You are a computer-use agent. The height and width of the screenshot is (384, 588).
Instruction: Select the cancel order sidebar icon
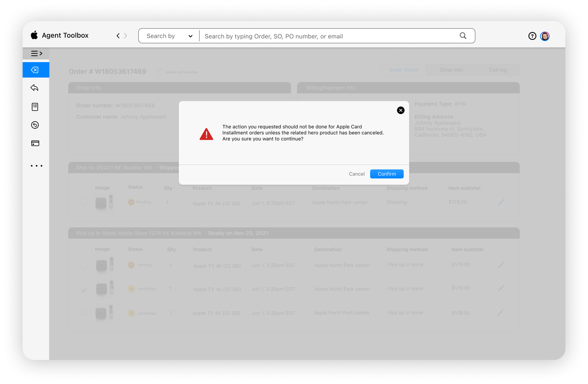tap(36, 70)
